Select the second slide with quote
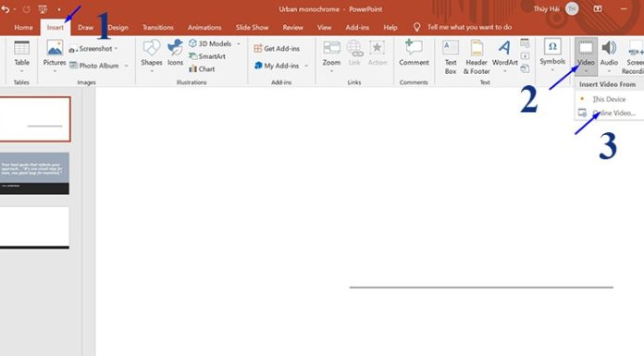Screen dimensions: 644x356 [x=34, y=173]
